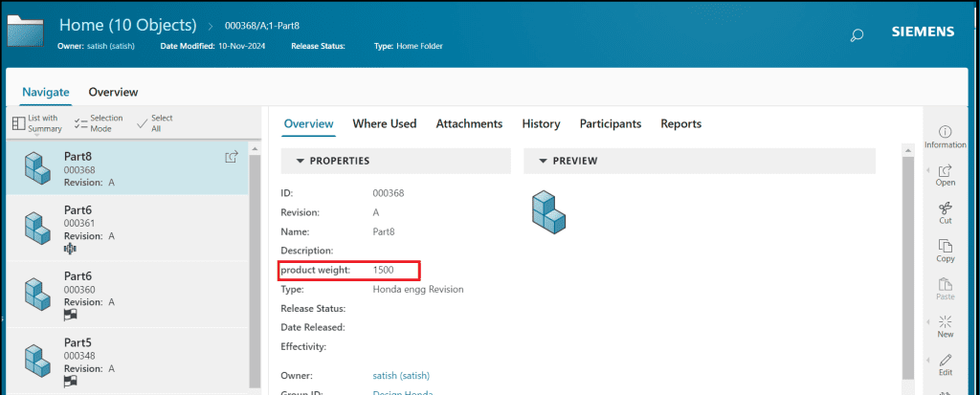The height and width of the screenshot is (395, 980).
Task: Copy the selected object
Action: (945, 247)
